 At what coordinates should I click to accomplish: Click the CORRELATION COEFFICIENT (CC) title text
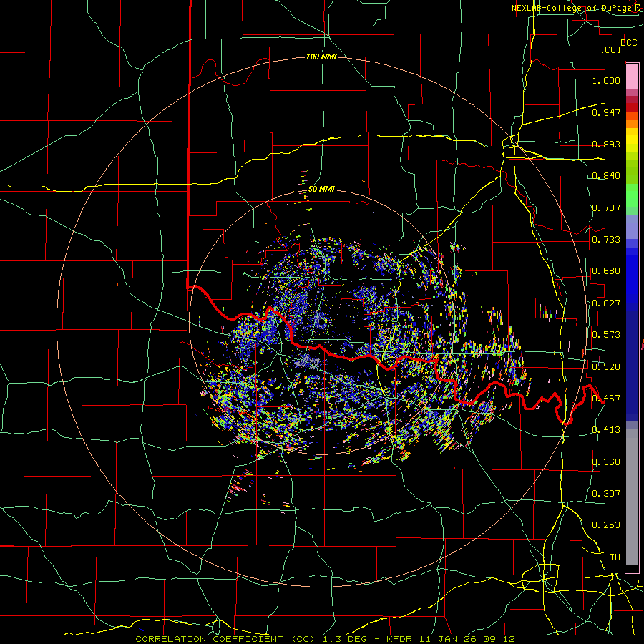[225, 639]
